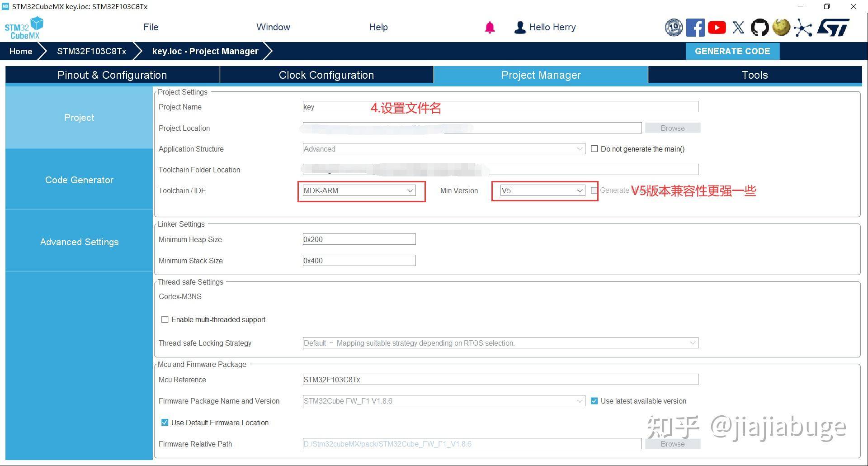Click the MX title bar app icon
Image resolution: width=868 pixels, height=466 pixels.
click(5, 6)
